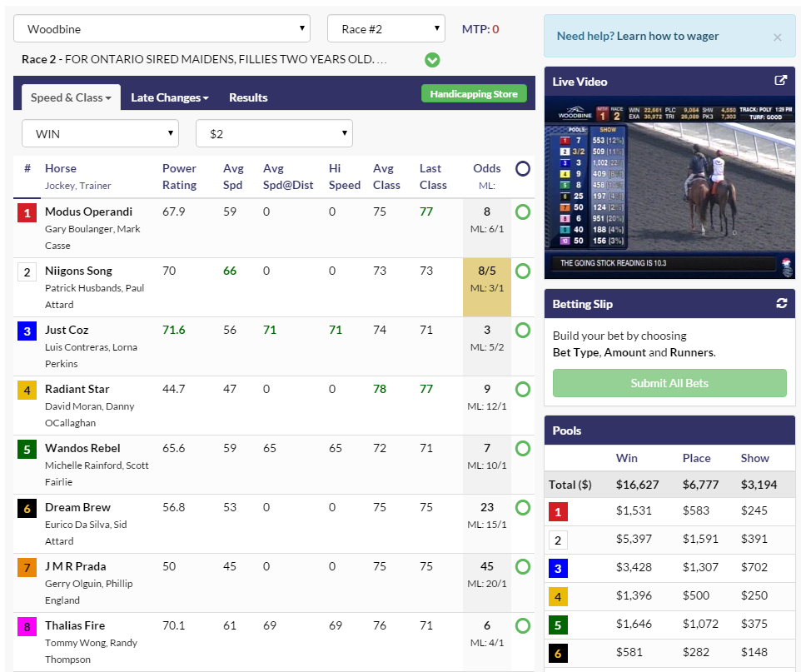This screenshot has width=801, height=672.
Task: Refresh the Betting Slip
Action: (781, 303)
